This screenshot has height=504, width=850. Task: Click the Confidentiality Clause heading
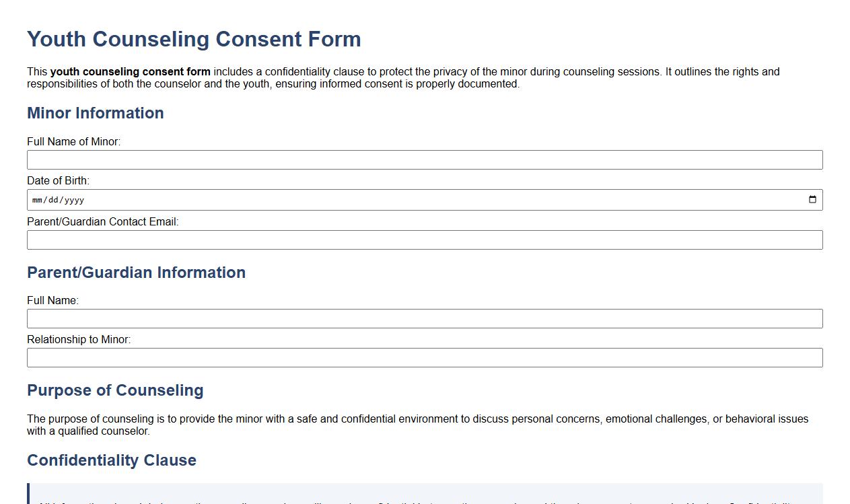pos(112,460)
